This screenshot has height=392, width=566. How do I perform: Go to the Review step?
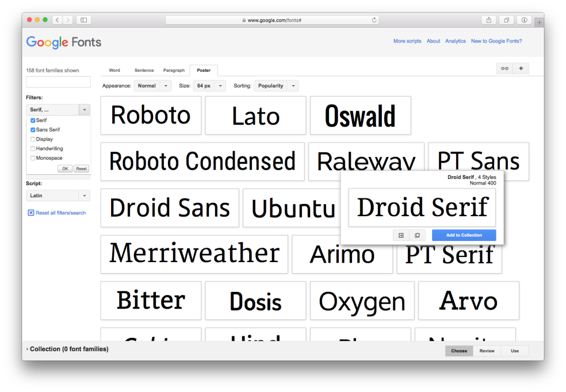487,351
